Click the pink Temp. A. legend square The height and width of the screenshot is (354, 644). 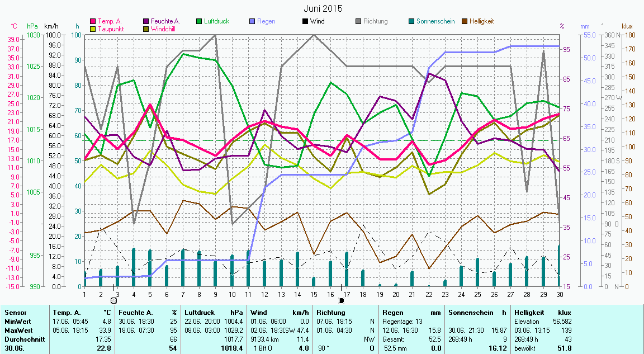[93, 22]
